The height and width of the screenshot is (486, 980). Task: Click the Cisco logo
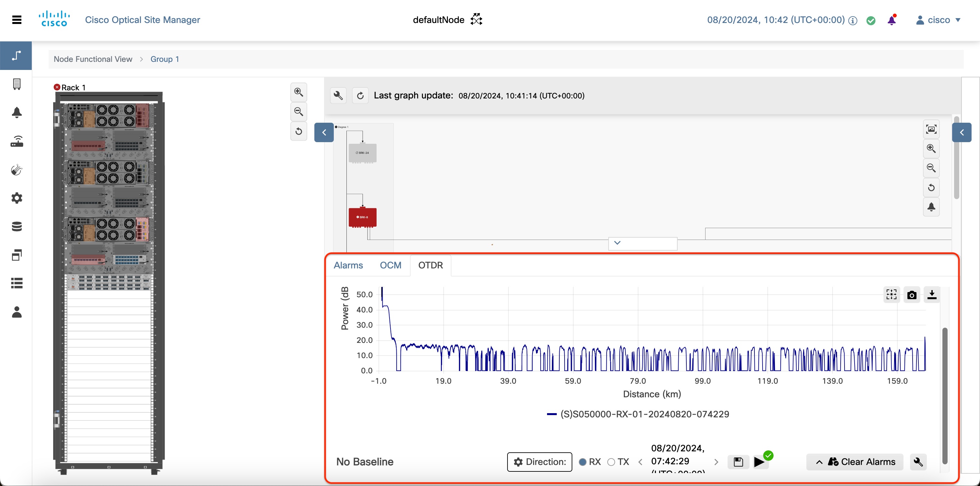54,19
